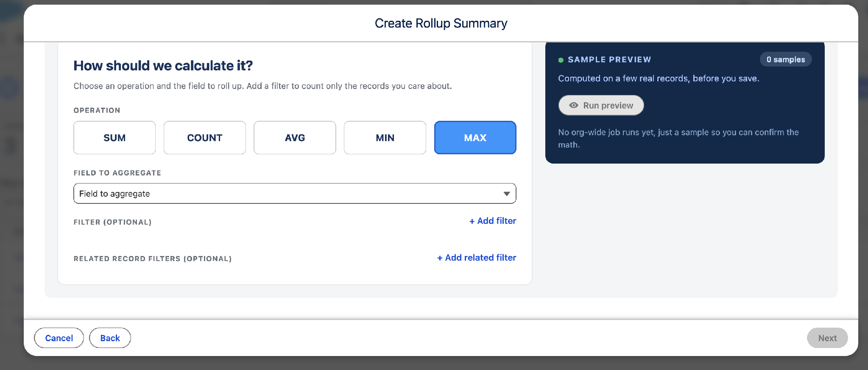Screen dimensions: 868x370
Task: Pick the MIN operation
Action: tap(385, 138)
